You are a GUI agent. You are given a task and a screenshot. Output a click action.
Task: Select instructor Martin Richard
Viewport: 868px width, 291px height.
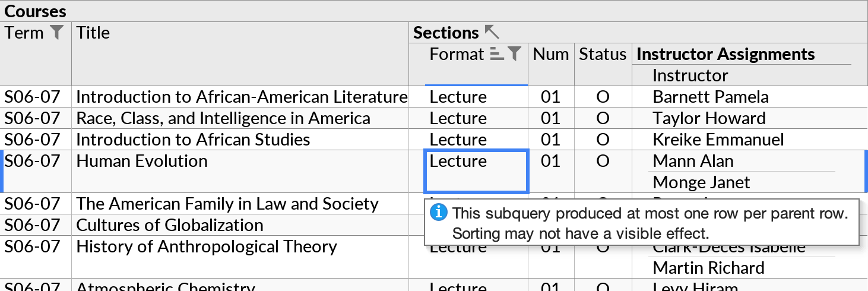tap(708, 268)
